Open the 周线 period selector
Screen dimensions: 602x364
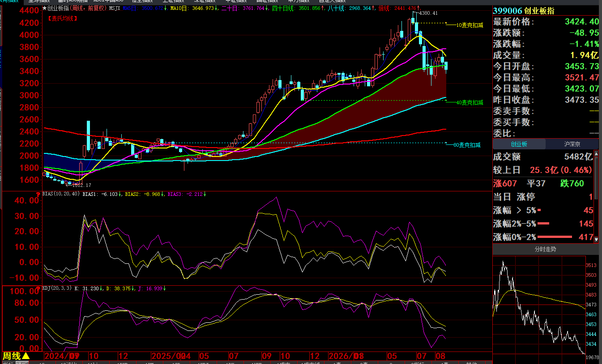click(x=16, y=356)
